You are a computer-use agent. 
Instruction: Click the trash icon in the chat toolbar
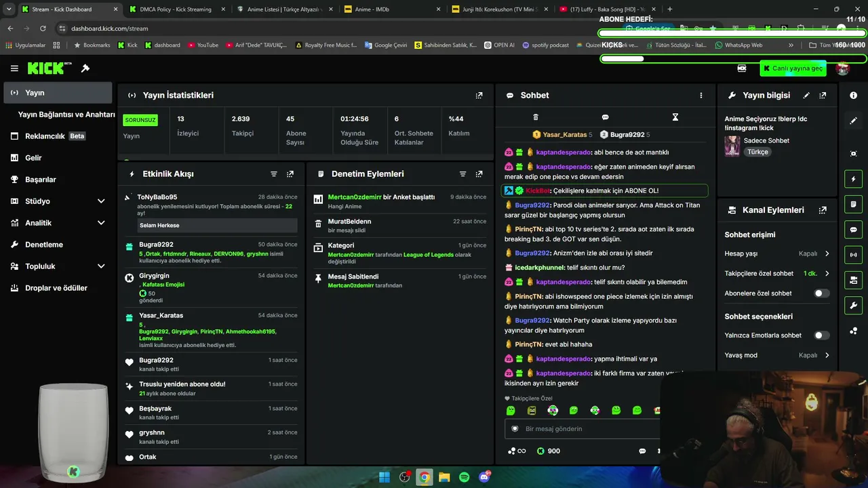536,117
